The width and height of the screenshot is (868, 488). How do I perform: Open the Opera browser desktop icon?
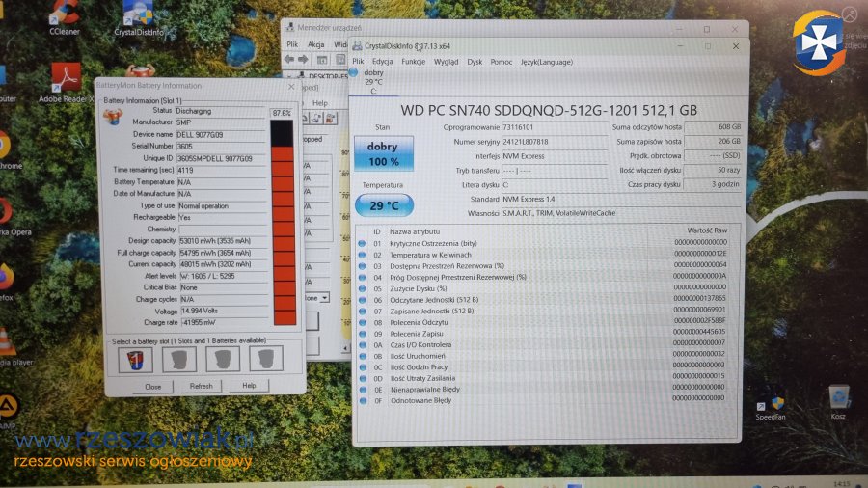click(6, 217)
